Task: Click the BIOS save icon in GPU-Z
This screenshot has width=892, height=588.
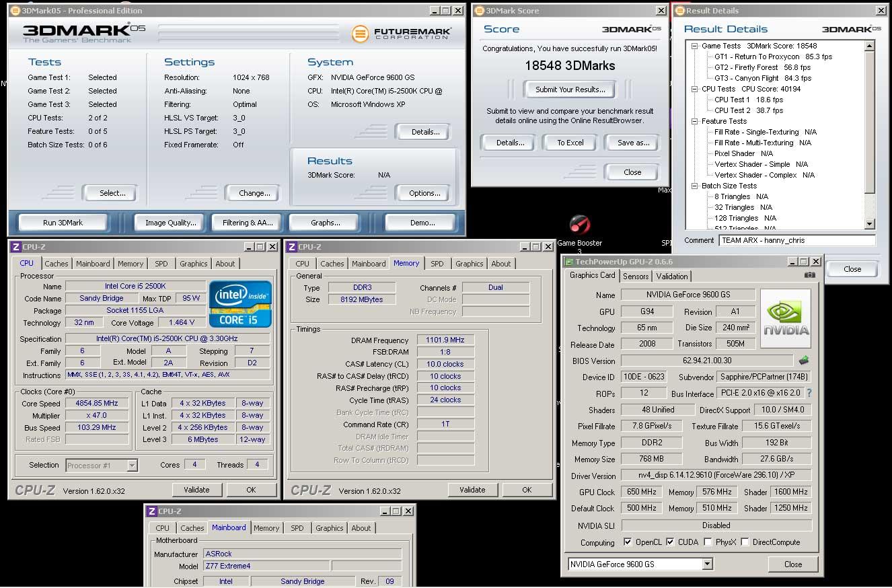Action: pyautogui.click(x=804, y=361)
